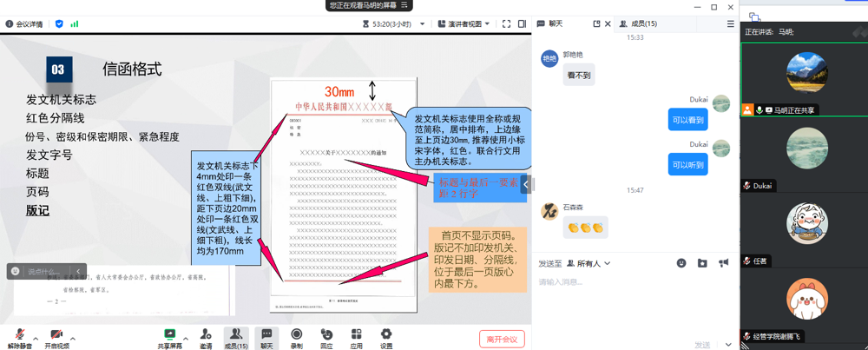Viewport: 868px width, 350px height.
Task: Open the 回应 reactions icon
Action: pos(326,336)
